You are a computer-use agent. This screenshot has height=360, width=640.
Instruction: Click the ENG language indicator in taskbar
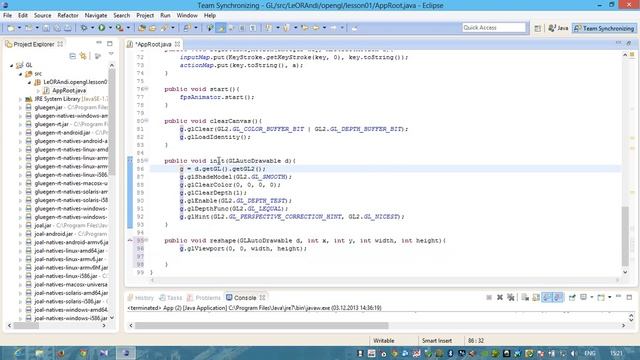(589, 353)
